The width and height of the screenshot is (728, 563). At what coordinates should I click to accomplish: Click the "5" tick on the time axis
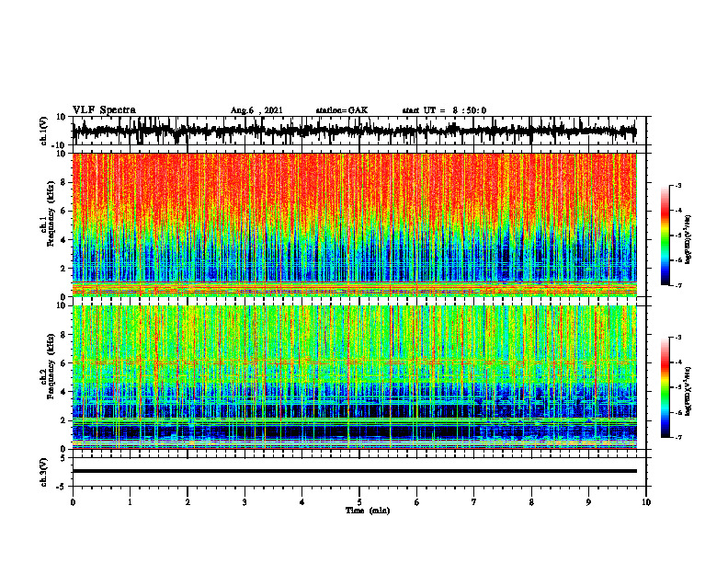359,502
